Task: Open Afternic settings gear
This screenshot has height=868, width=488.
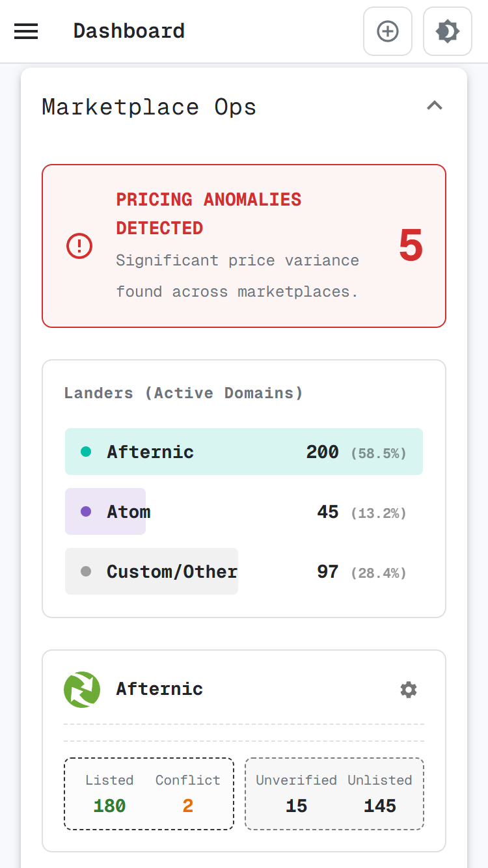Action: tap(409, 690)
